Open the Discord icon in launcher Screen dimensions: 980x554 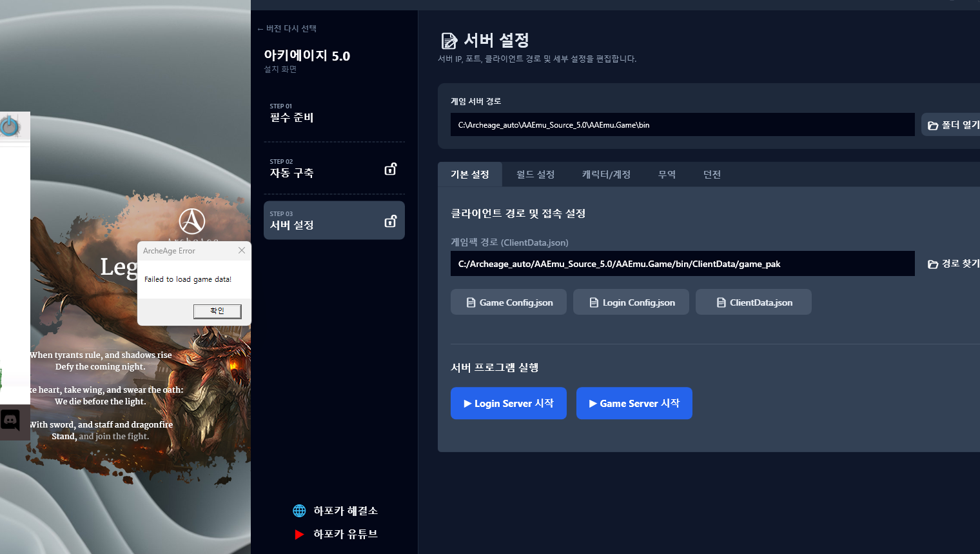tap(10, 420)
